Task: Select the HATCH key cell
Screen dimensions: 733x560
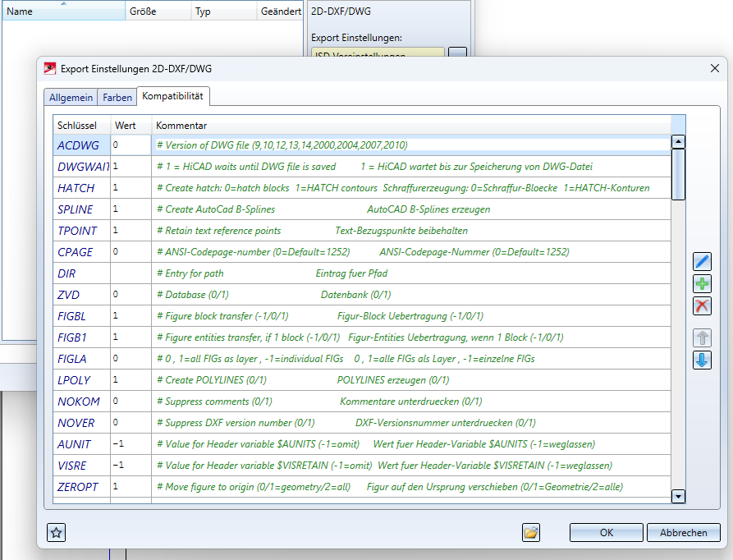Action: (82, 188)
